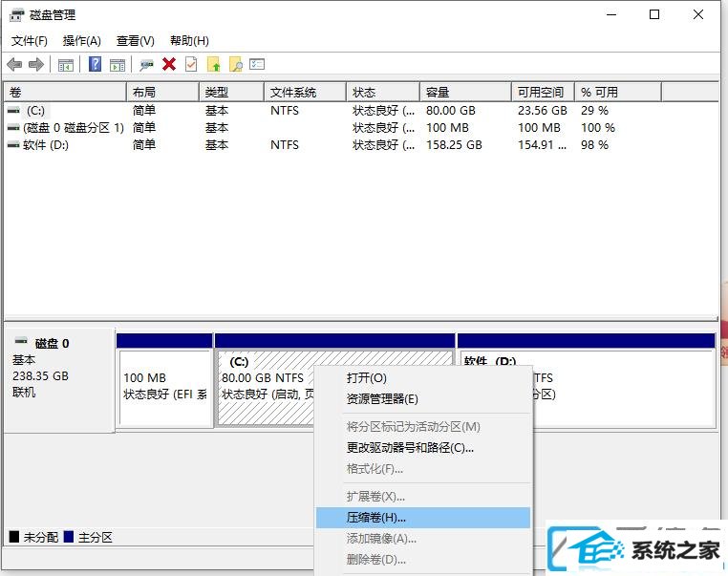
Task: Click the 80.00 GB capacity cell
Action: click(x=451, y=111)
